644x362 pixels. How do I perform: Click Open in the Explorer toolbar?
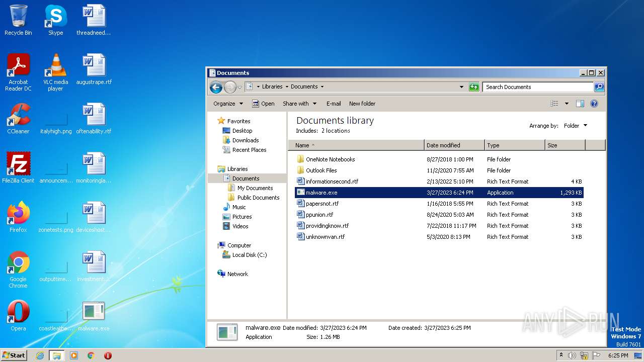[263, 104]
